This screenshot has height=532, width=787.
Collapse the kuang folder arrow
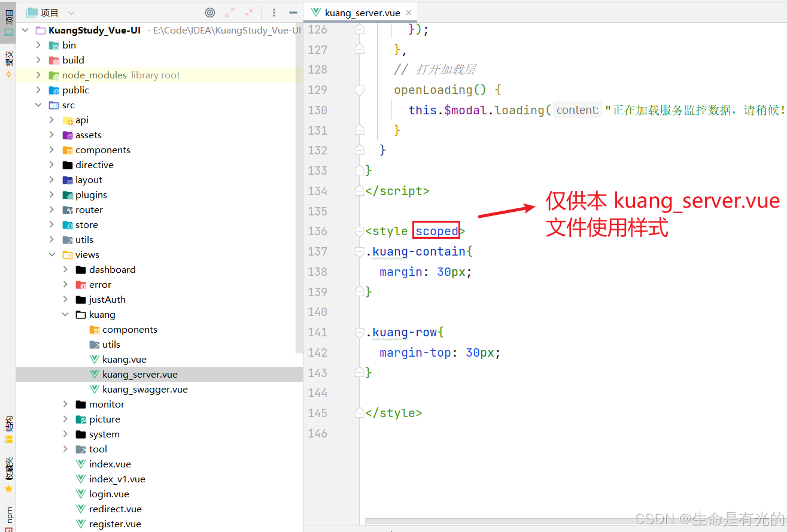[65, 314]
